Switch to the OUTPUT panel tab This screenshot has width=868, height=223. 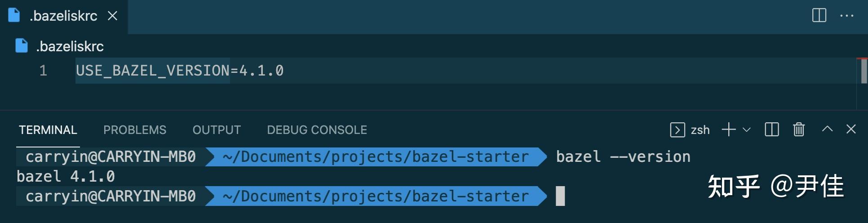(x=217, y=130)
